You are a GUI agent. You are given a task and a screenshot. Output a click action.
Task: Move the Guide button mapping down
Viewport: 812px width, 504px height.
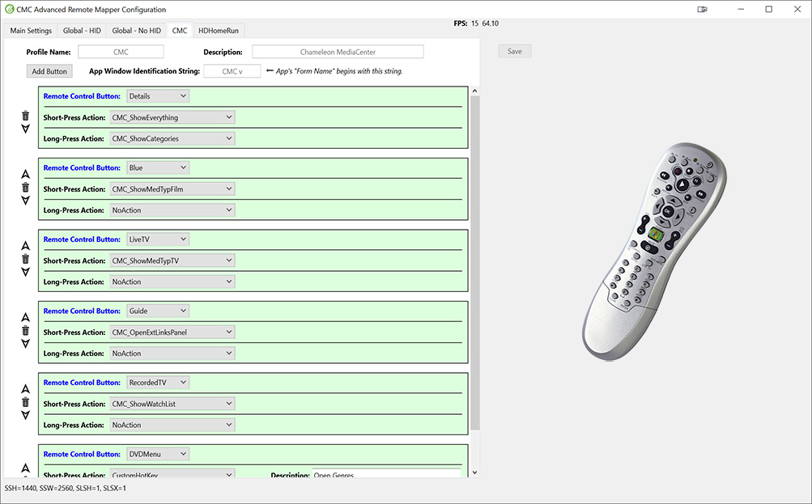point(25,344)
